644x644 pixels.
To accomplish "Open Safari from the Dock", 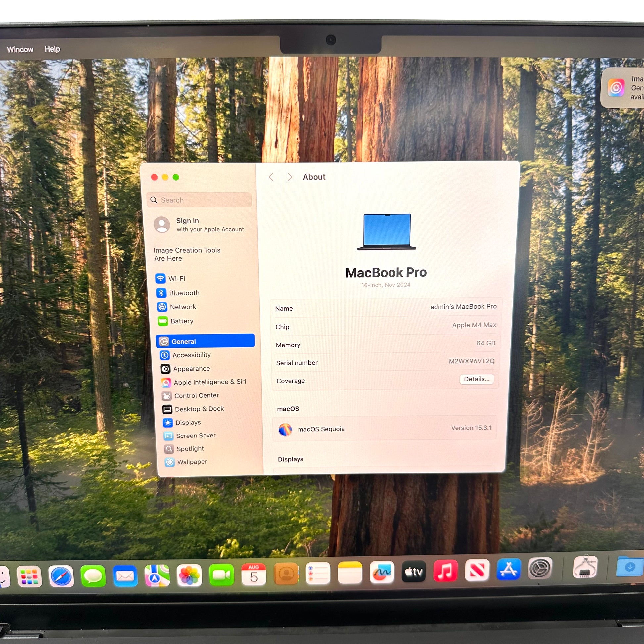I will click(x=61, y=576).
